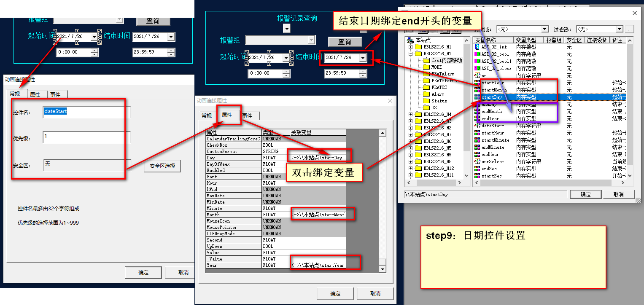Viewport: 644px width, 306px height.
Task: Open small dropdown under 报警记录查询 title
Action: [x=287, y=28]
